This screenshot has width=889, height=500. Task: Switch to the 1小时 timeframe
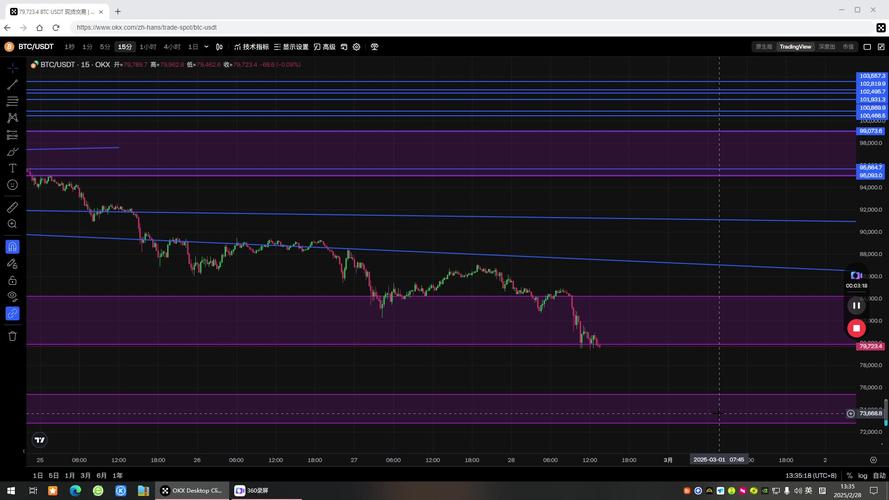148,46
